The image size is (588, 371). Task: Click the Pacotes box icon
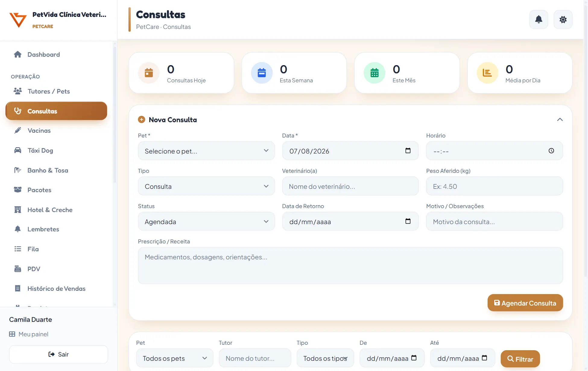[18, 190]
